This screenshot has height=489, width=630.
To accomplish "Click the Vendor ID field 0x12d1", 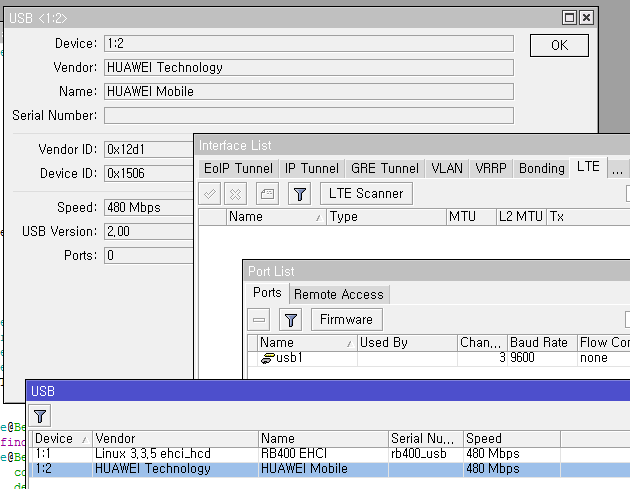I will click(x=149, y=149).
